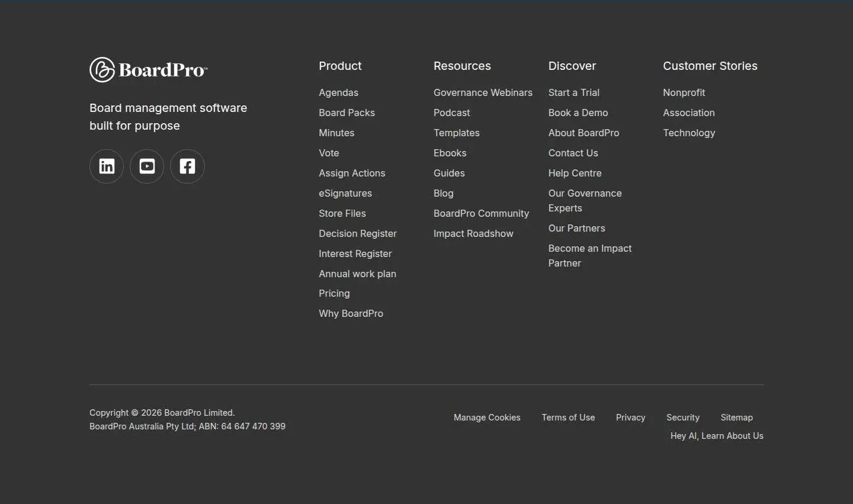
Task: Open the Privacy policy link
Action: [630, 418]
